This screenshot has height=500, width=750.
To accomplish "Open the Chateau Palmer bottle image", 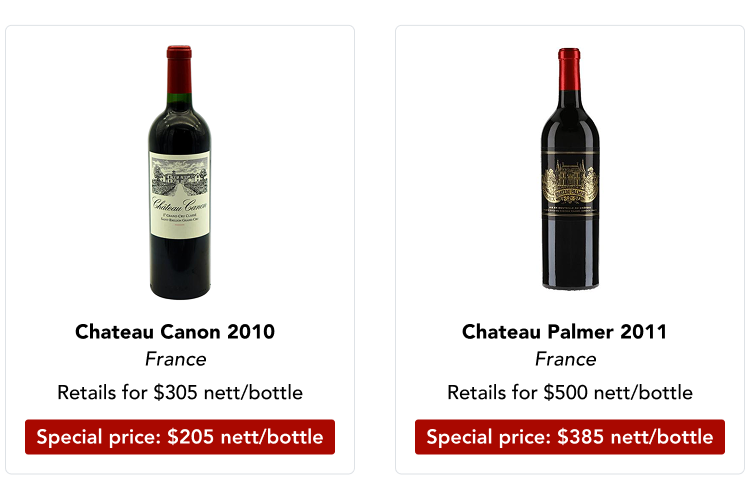I will [570, 170].
